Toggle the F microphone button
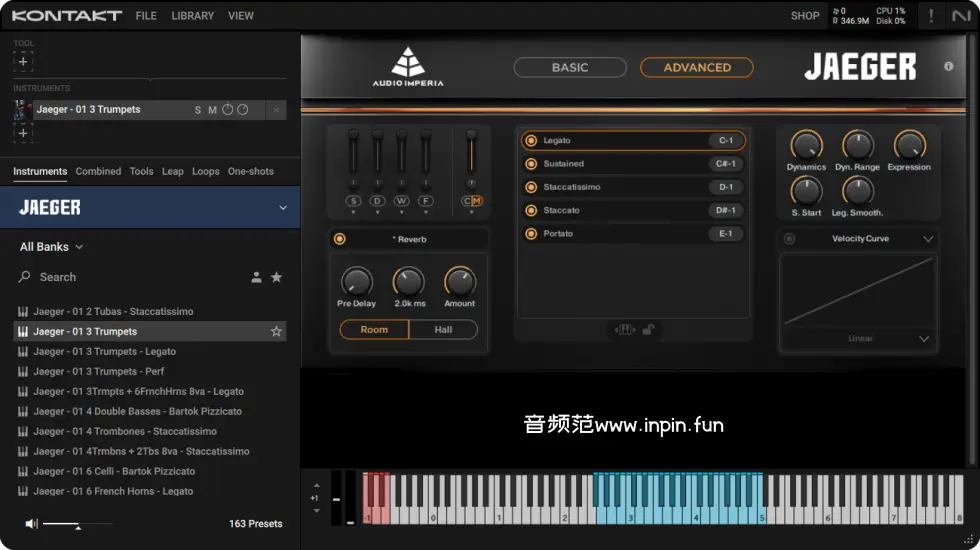Image resolution: width=980 pixels, height=550 pixels. (x=426, y=201)
